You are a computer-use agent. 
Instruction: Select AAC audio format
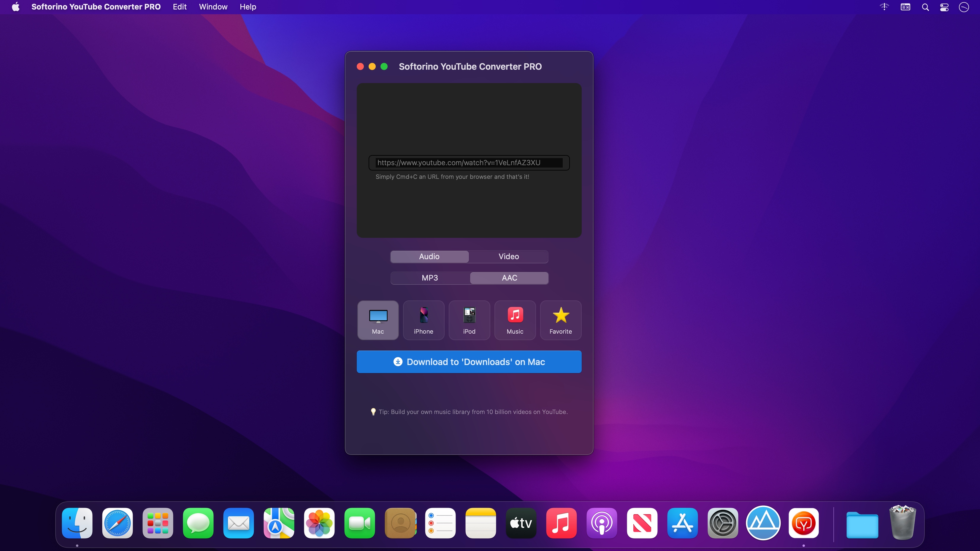(509, 278)
